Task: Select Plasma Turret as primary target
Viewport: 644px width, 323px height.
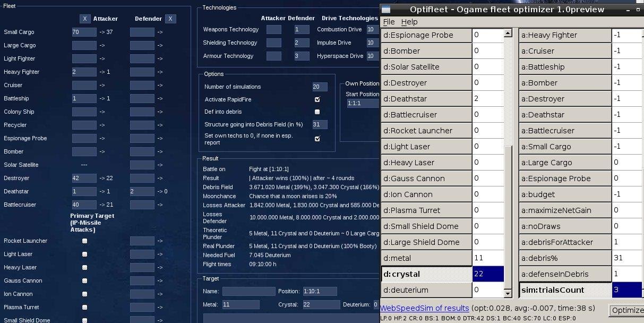Action: point(84,307)
